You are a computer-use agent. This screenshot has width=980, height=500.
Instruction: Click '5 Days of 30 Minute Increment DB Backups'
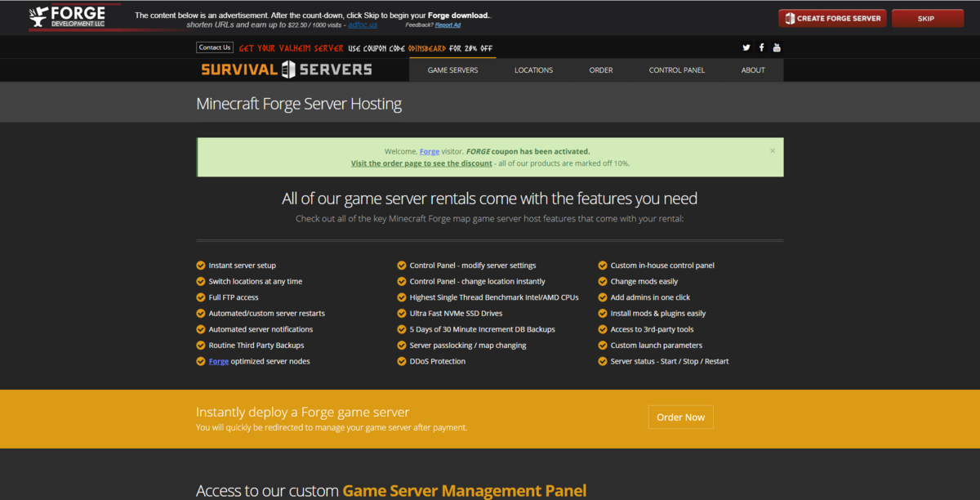coord(483,329)
